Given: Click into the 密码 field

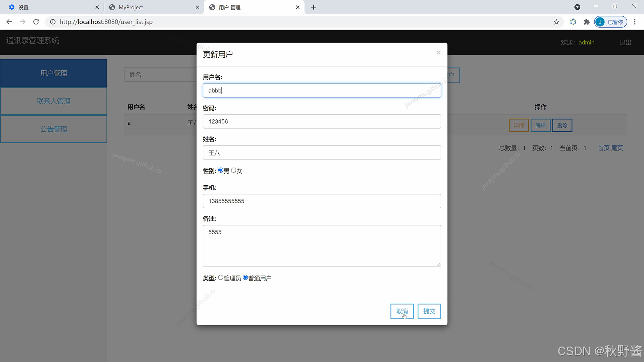Looking at the screenshot, I should coord(322,121).
